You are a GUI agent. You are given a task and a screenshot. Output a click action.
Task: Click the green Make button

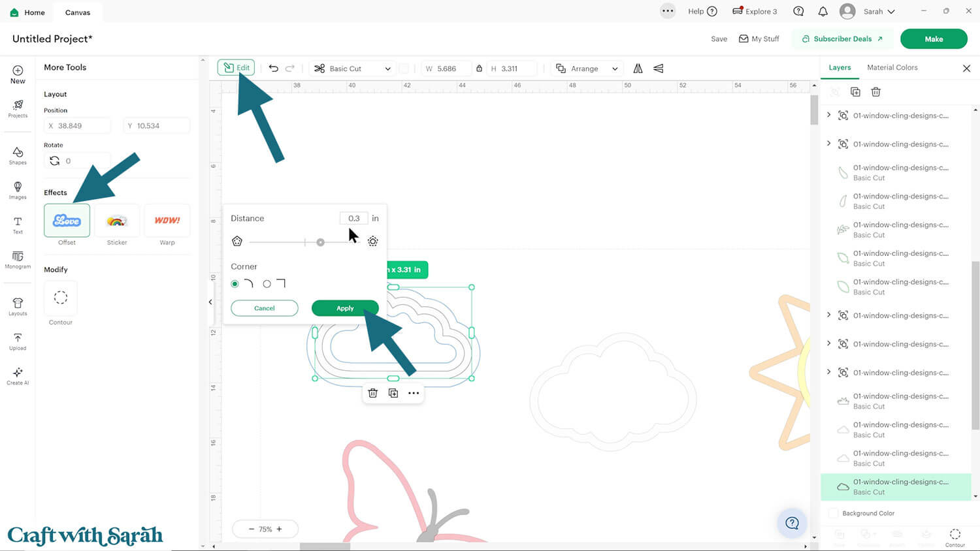point(933,39)
